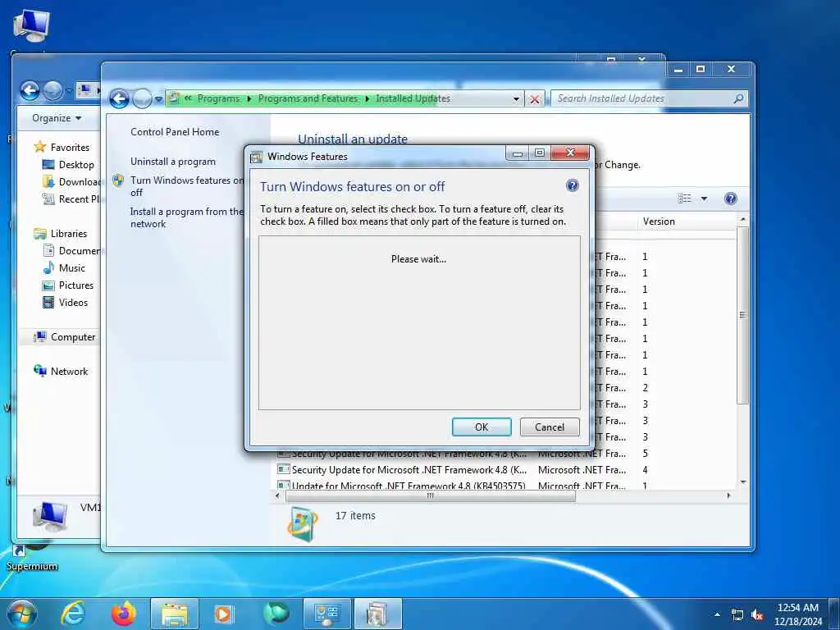Expand the address bar history dropdown
This screenshot has width=840, height=630.
pyautogui.click(x=516, y=99)
